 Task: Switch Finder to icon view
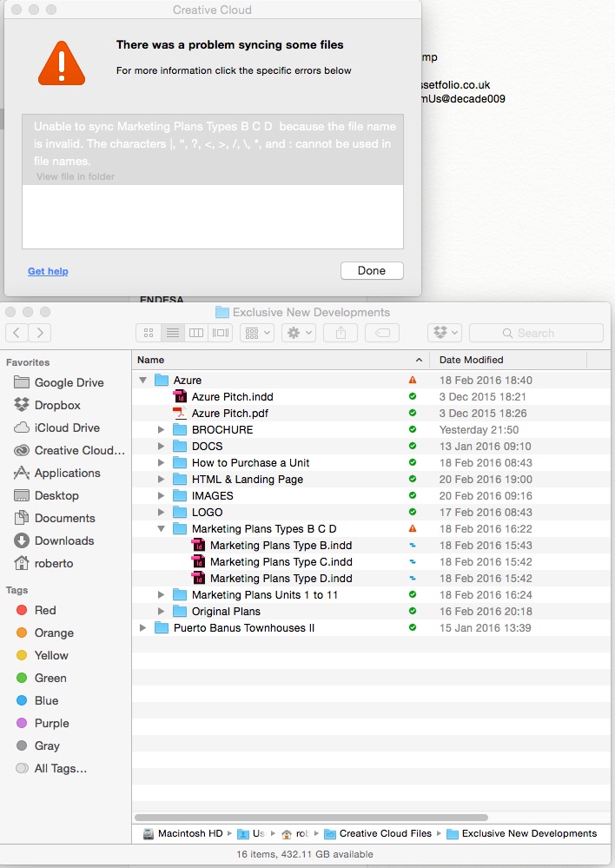coord(149,333)
